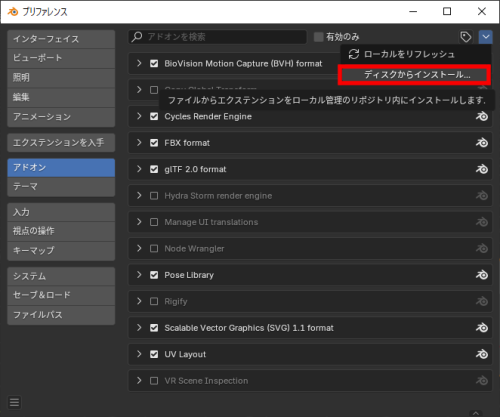Screen dimensions: 500x417
Task: Click the refresh icon beside ローカルをリフレッシュ
Action: coord(354,54)
